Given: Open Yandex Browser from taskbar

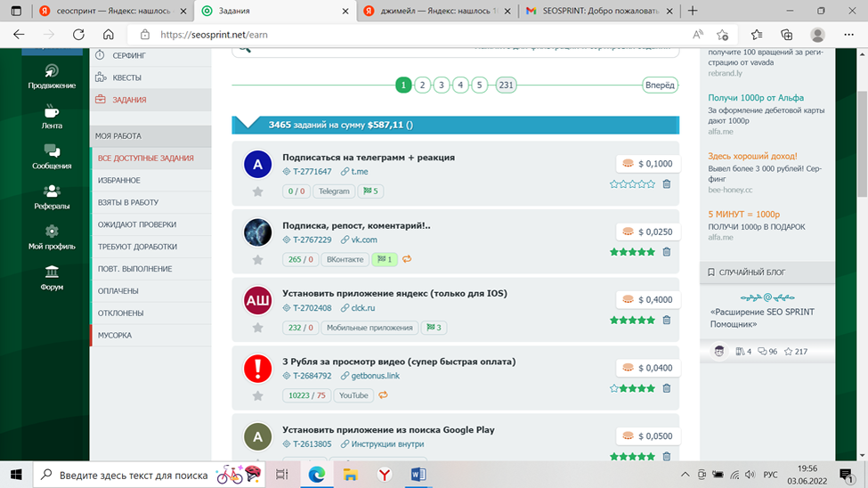Looking at the screenshot, I should (385, 475).
